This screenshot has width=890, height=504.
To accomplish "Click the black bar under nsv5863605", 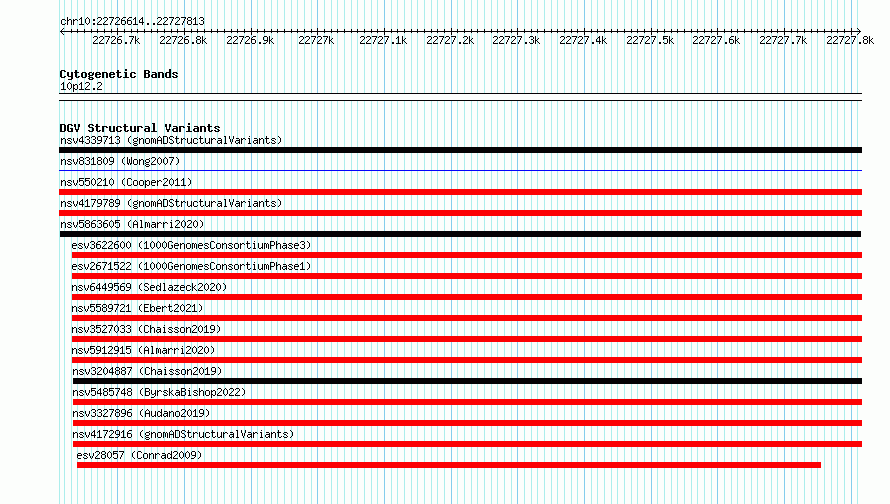I will (460, 234).
